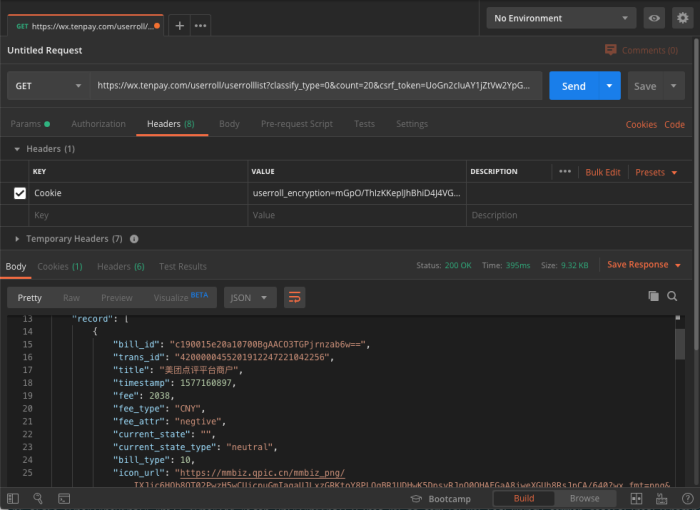Show Temporary Headers info icon
Viewport: 700px width, 510px height.
pyautogui.click(x=134, y=239)
